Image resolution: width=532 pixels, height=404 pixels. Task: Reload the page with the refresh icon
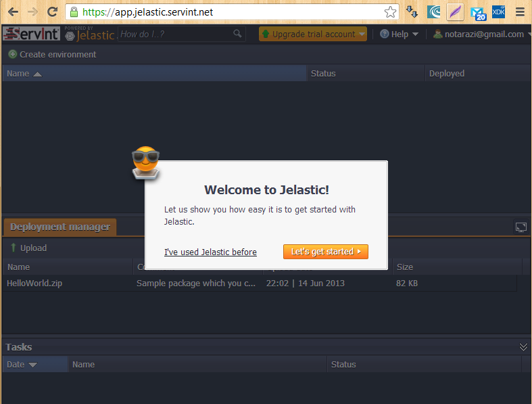(52, 12)
